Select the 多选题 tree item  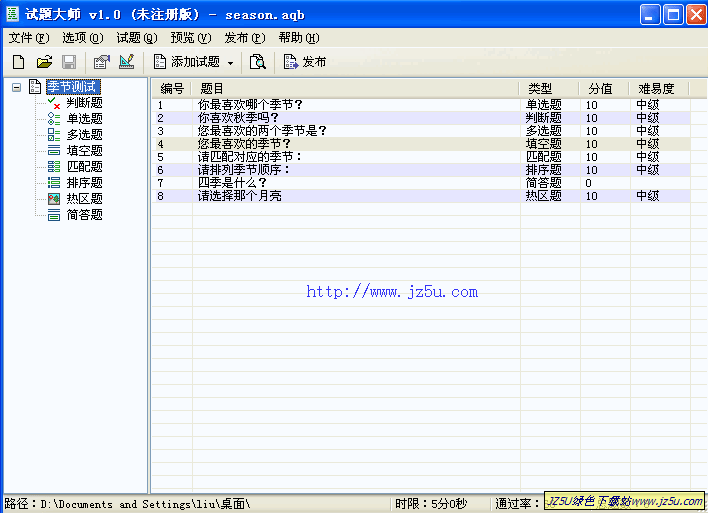84,135
